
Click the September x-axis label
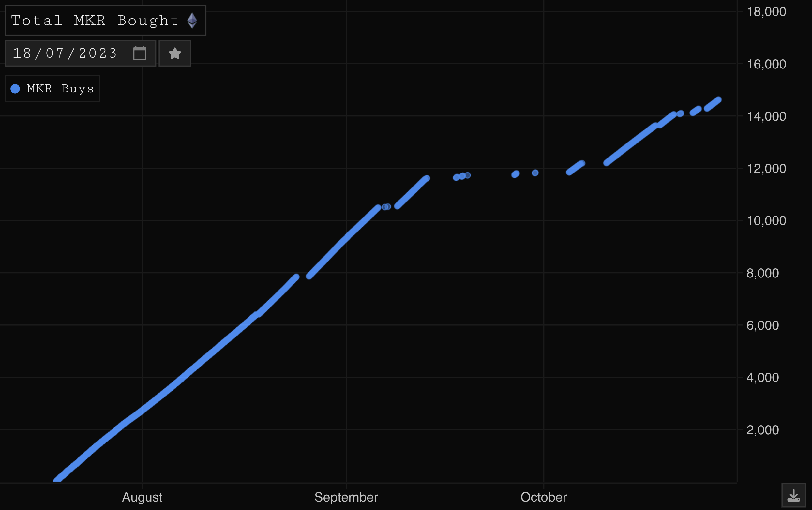tap(346, 497)
